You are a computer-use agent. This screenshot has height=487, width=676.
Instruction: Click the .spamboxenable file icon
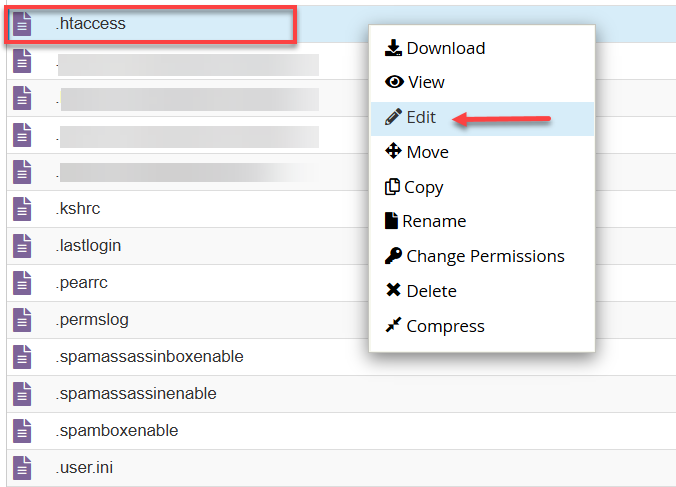22,431
